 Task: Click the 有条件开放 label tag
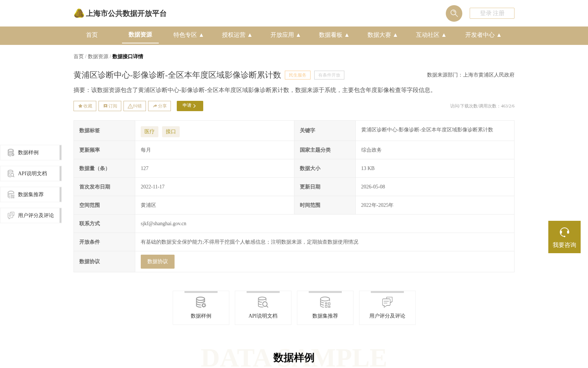click(x=329, y=75)
